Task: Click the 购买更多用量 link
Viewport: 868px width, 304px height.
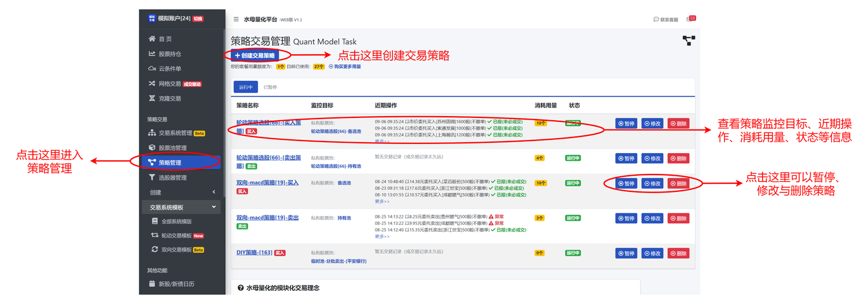Action: pos(345,66)
